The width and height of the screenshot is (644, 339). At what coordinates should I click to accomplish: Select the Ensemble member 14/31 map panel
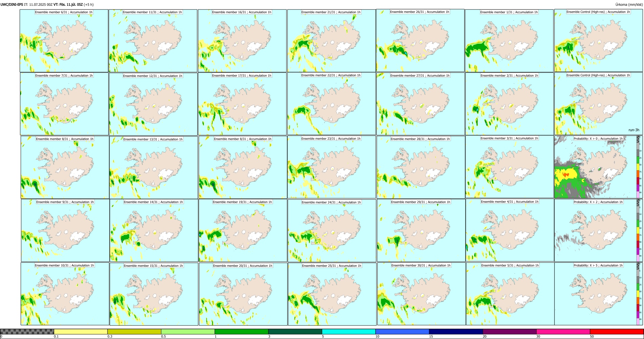coord(154,231)
